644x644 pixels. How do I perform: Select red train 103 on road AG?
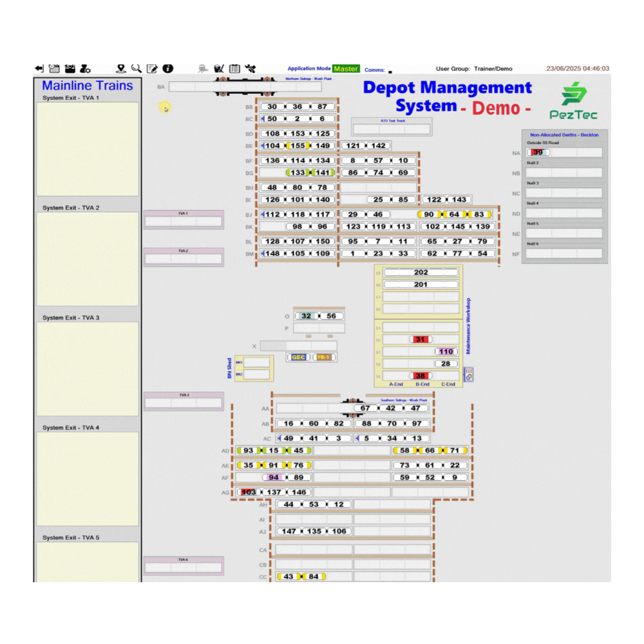pos(249,492)
